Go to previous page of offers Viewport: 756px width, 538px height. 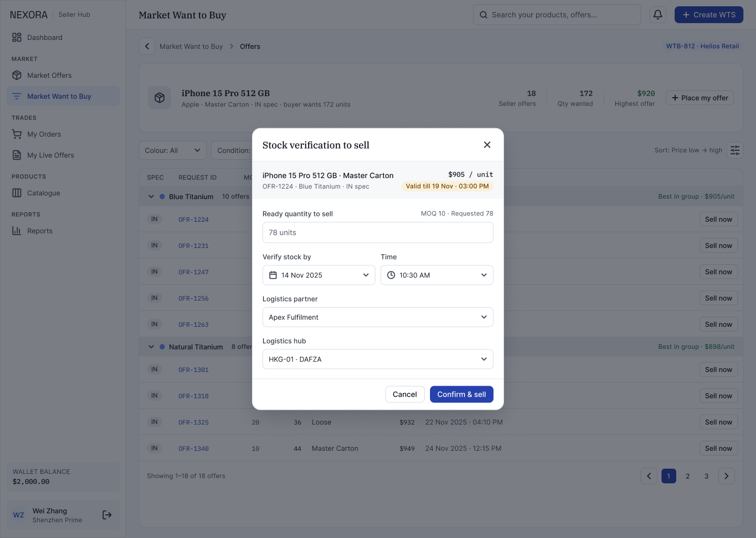click(649, 476)
